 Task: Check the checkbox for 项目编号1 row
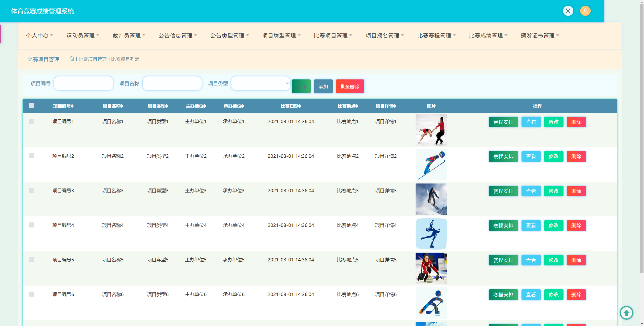coord(31,121)
